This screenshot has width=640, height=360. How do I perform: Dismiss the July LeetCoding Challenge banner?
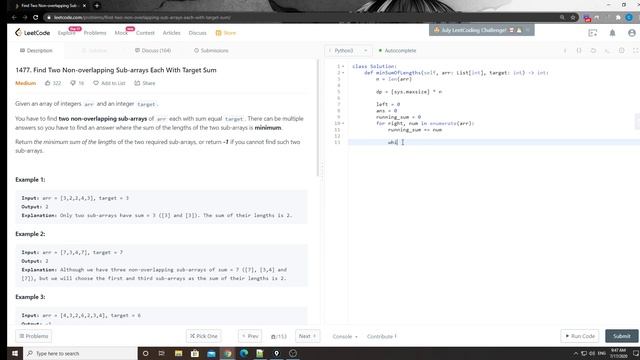coord(527,30)
